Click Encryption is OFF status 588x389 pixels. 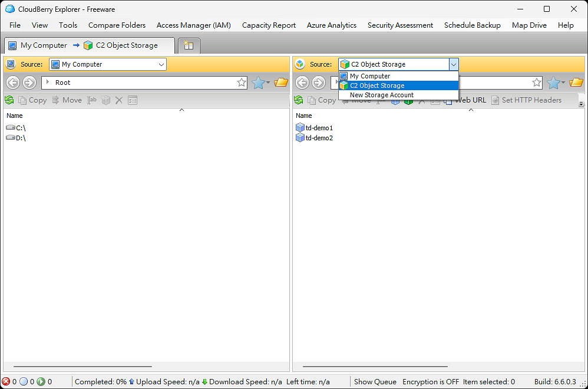[431, 382]
